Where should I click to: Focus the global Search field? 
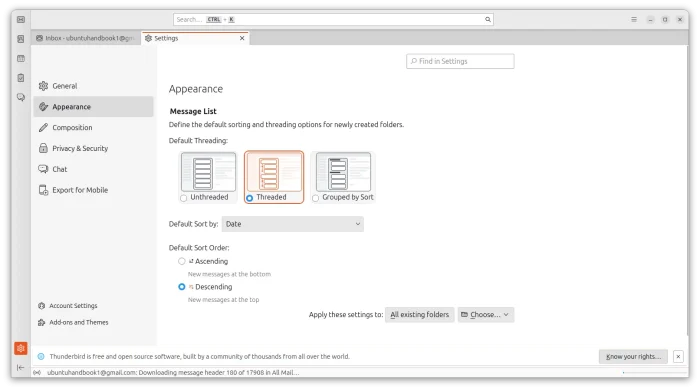click(333, 20)
